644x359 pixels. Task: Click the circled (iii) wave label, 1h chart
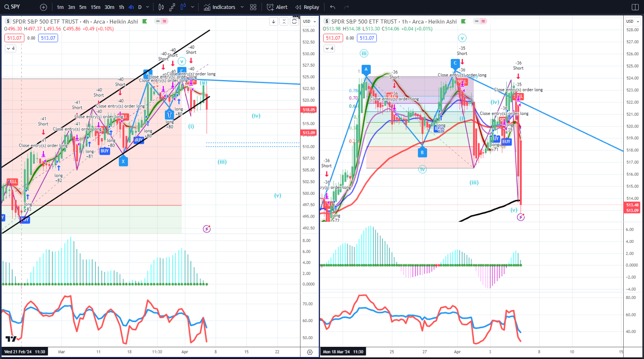click(x=364, y=53)
